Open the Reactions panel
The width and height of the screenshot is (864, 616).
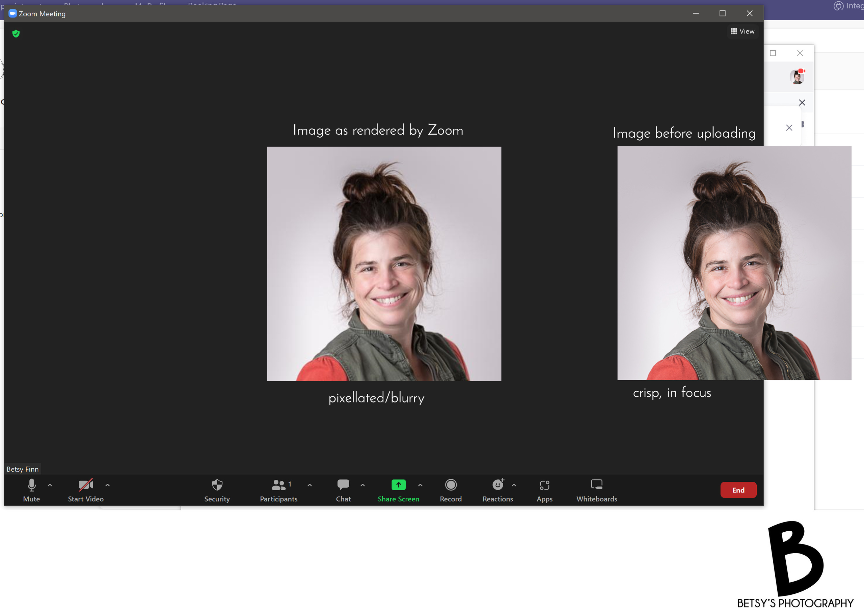coord(497,490)
